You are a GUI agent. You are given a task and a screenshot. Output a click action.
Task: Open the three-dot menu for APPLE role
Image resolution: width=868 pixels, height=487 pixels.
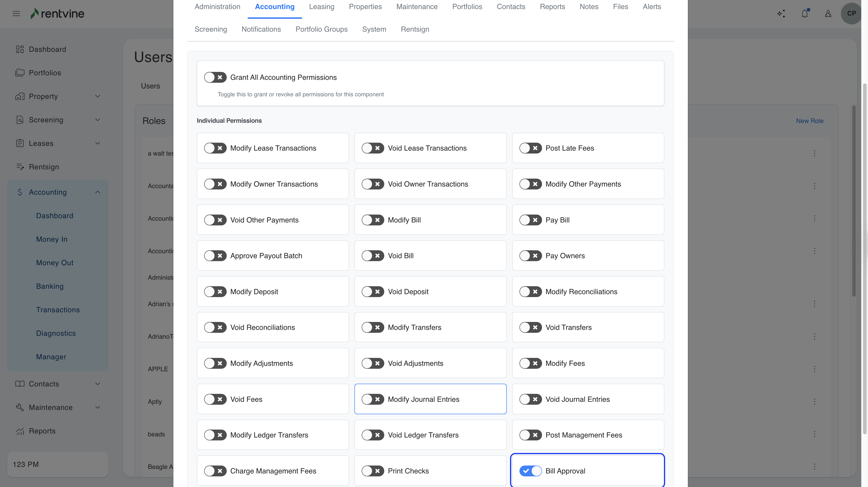pyautogui.click(x=814, y=369)
